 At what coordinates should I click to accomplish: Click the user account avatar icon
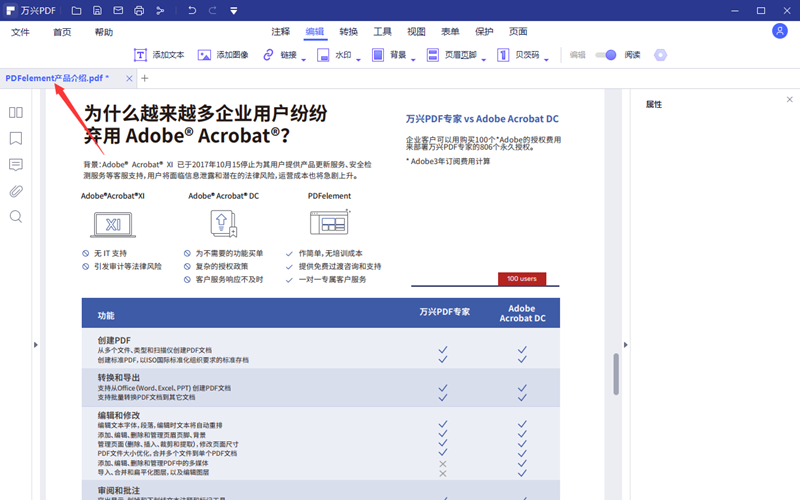780,31
